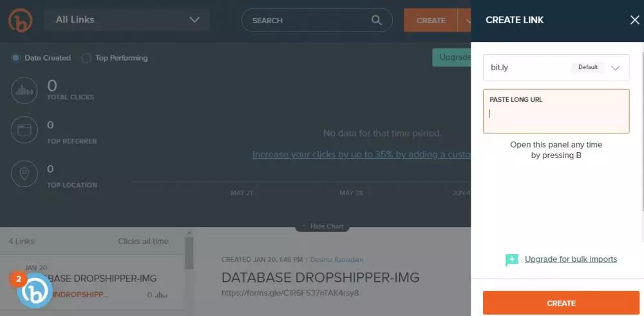644x316 pixels.
Task: Click the Default badge in the domain selector
Action: 588,67
